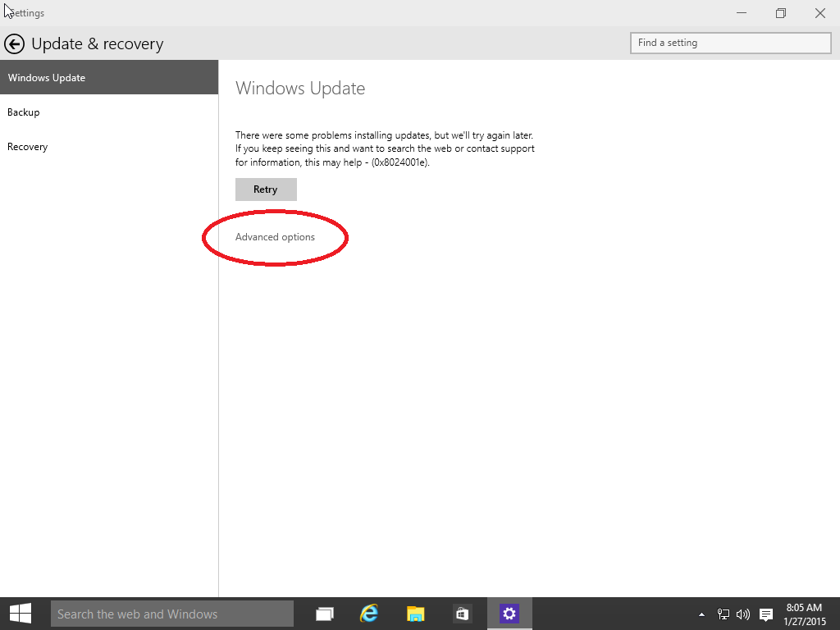The image size is (840, 630).
Task: Open the Action Center notifications icon
Action: [766, 614]
